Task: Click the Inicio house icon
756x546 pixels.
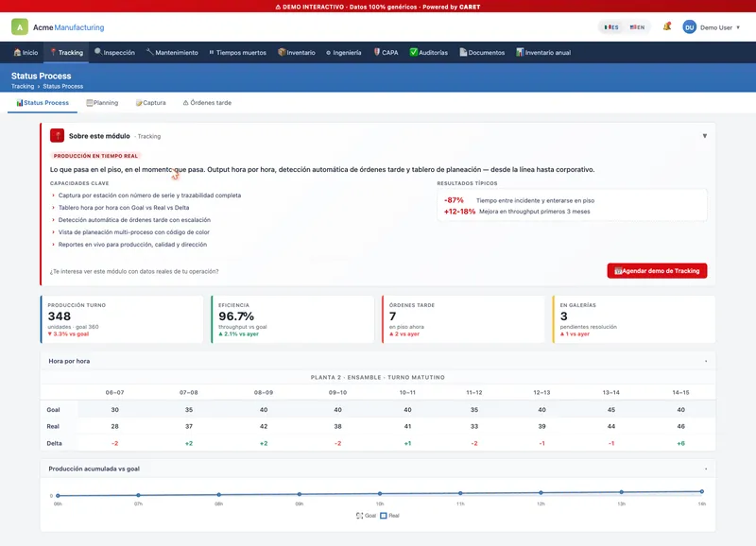Action: tap(17, 52)
